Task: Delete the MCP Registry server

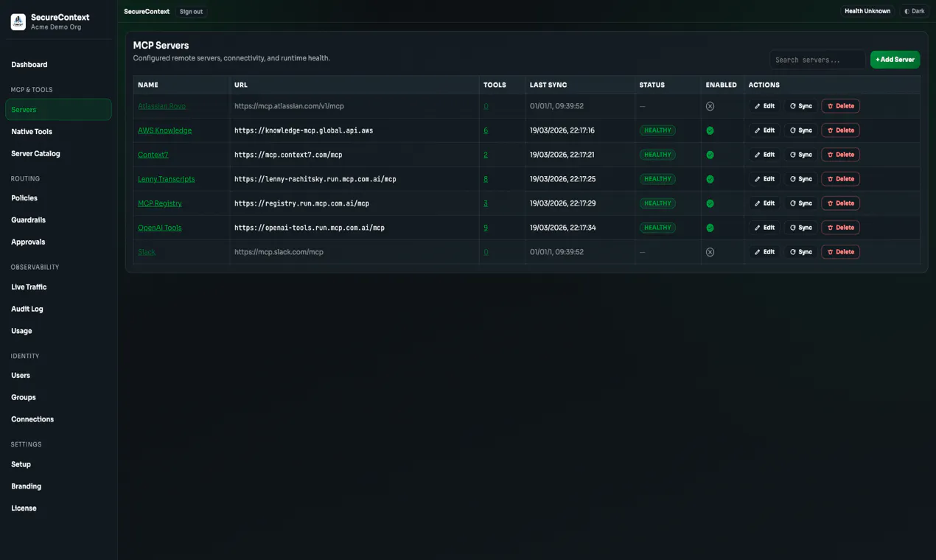Action: (x=841, y=203)
